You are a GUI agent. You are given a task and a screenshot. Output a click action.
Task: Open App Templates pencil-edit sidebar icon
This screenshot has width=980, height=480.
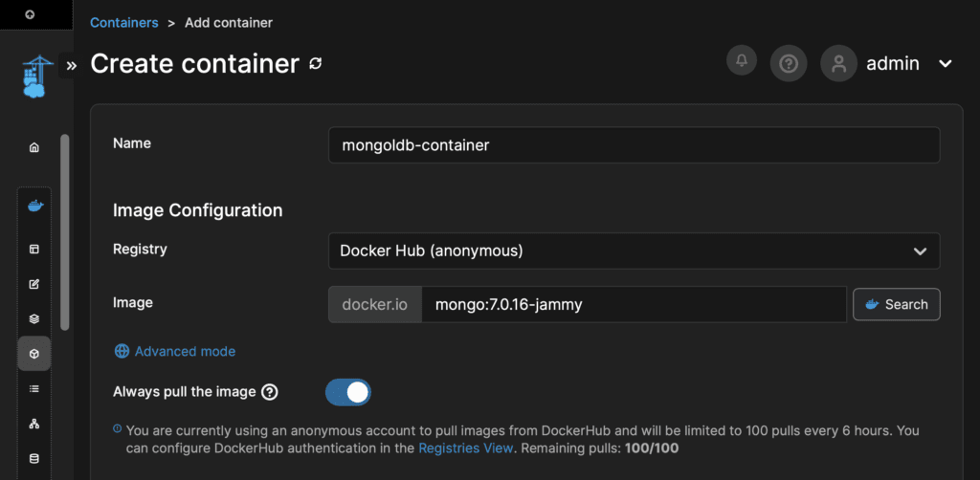[x=34, y=284]
